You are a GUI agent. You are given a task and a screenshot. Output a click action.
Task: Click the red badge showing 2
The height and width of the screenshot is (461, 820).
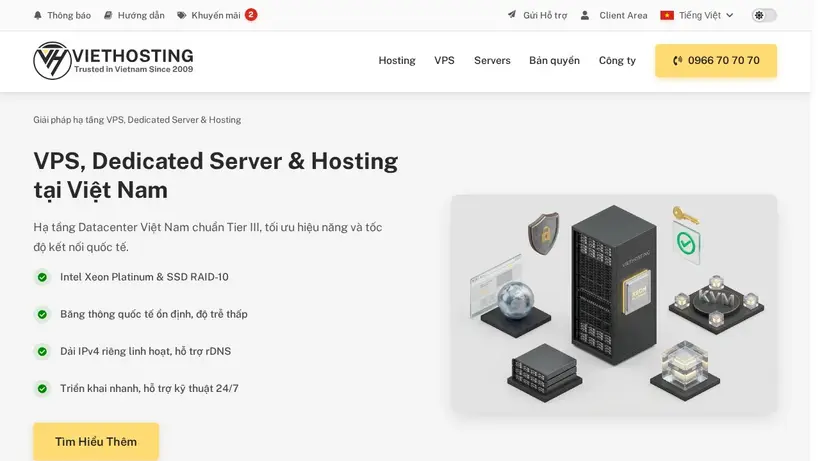pos(251,15)
